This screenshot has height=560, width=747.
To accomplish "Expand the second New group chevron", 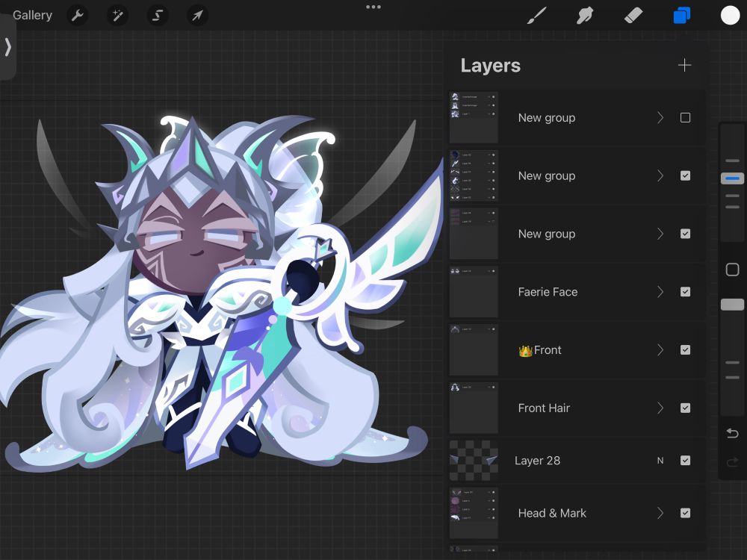I will [660, 175].
